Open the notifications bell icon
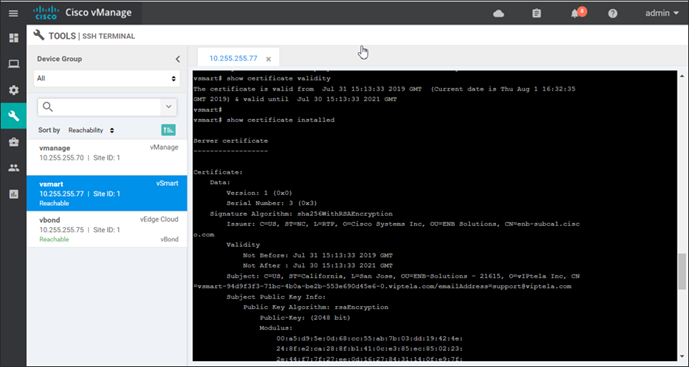 575,14
